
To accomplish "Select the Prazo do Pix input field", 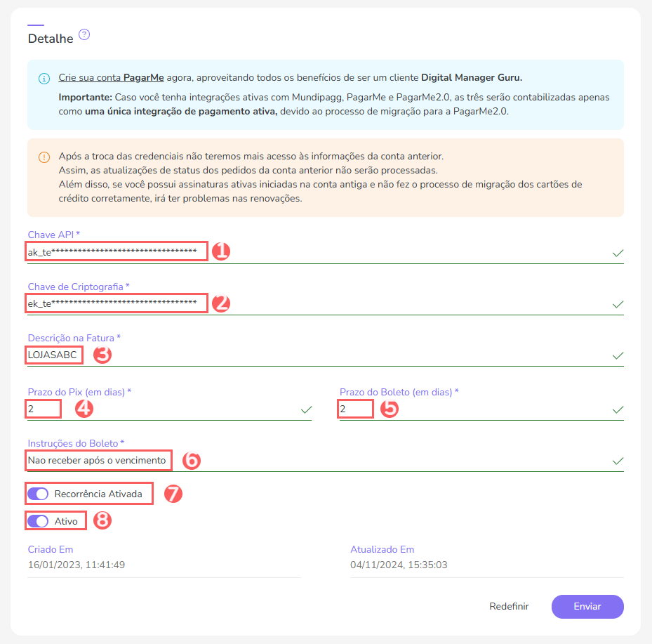I will click(43, 408).
